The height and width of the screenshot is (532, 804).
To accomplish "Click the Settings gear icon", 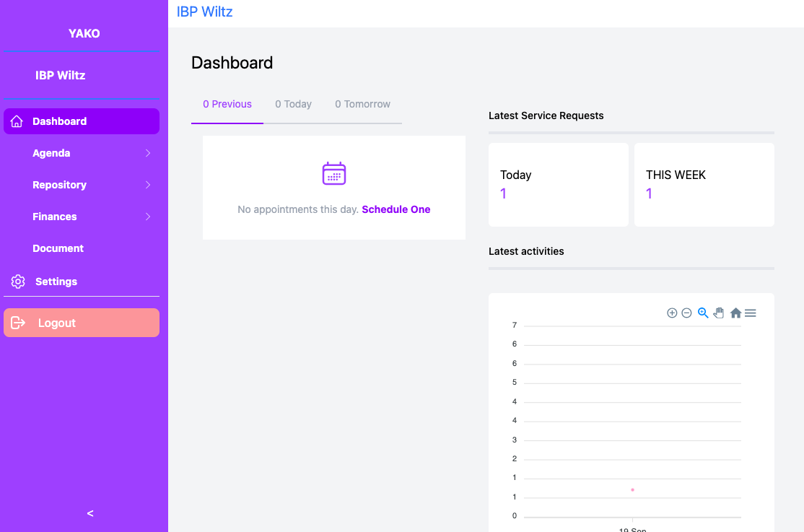I will pos(18,282).
